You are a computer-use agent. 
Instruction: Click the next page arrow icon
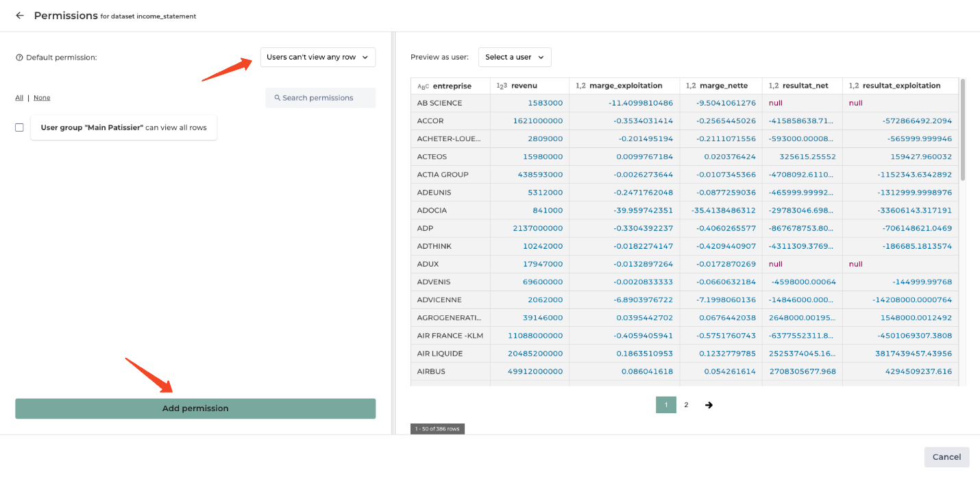[709, 405]
